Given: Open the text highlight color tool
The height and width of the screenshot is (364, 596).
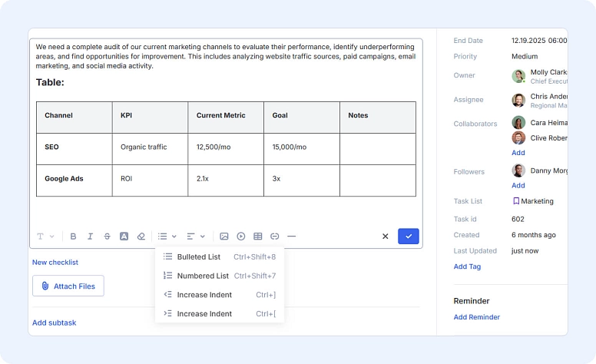Looking at the screenshot, I should (124, 237).
